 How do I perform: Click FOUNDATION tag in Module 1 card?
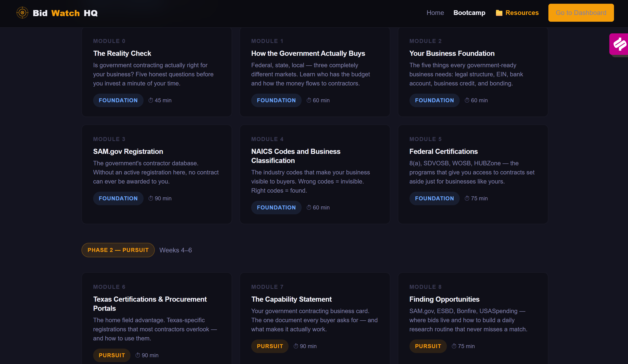coord(276,100)
